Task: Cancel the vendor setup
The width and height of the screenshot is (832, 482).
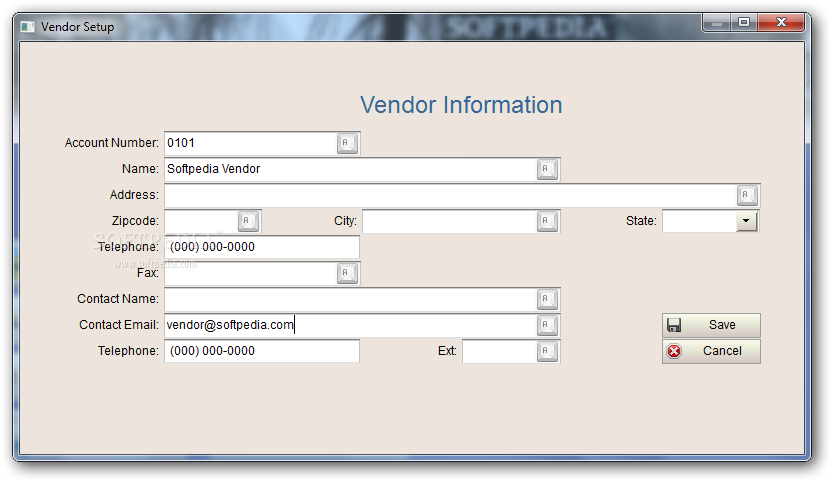Action: pyautogui.click(x=711, y=351)
